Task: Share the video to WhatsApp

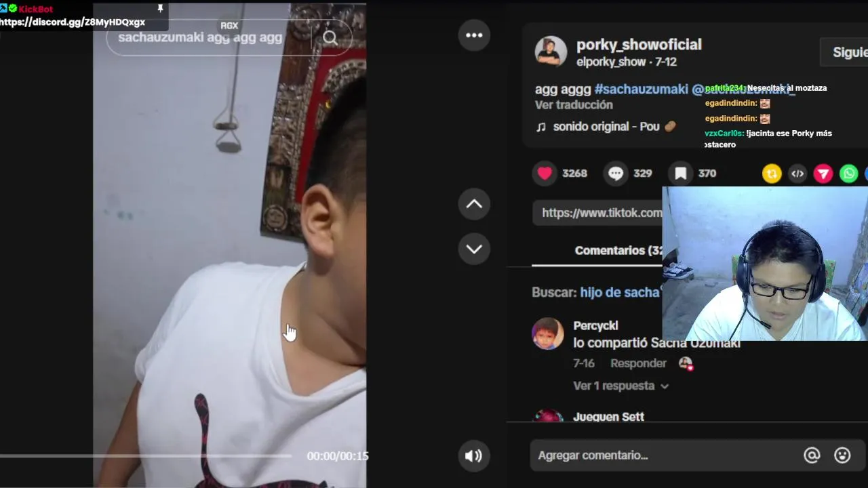Action: (x=849, y=174)
